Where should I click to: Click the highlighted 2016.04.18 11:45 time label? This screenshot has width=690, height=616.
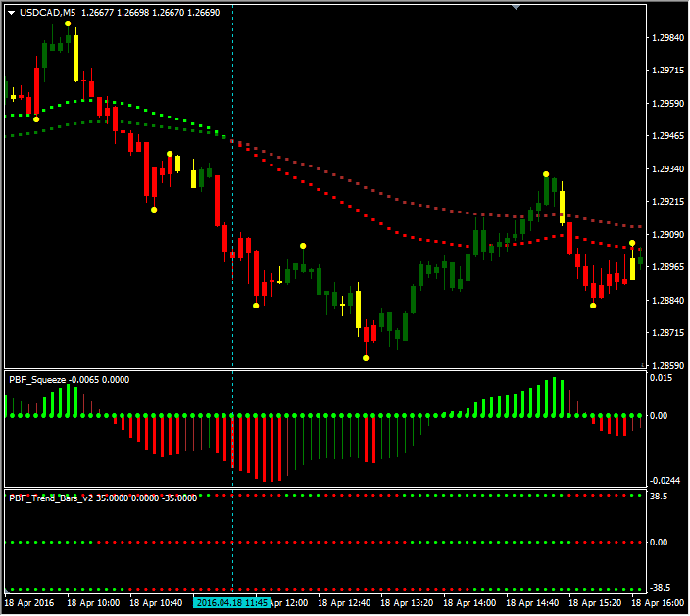232,602
